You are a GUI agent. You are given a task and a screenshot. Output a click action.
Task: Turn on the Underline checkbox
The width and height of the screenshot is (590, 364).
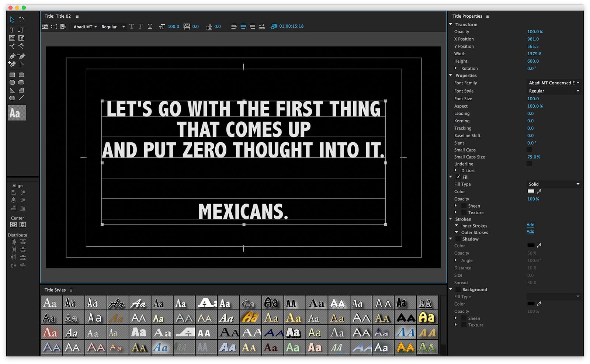[x=529, y=164]
